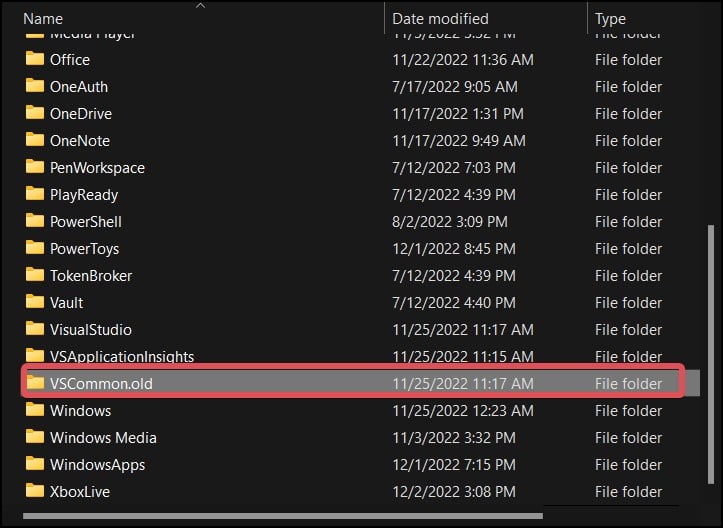This screenshot has width=723, height=528.
Task: Select the folder name OneDrive
Action: (x=81, y=114)
